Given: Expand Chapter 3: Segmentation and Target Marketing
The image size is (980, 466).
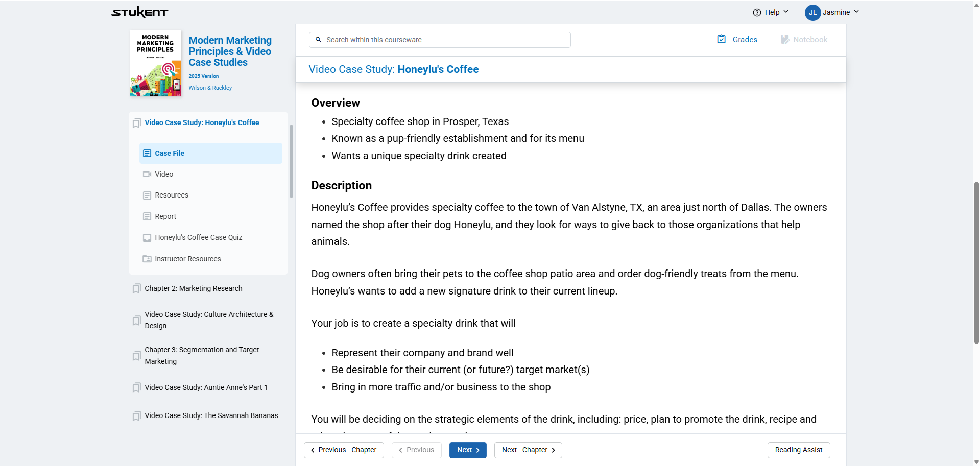Looking at the screenshot, I should coord(202,355).
